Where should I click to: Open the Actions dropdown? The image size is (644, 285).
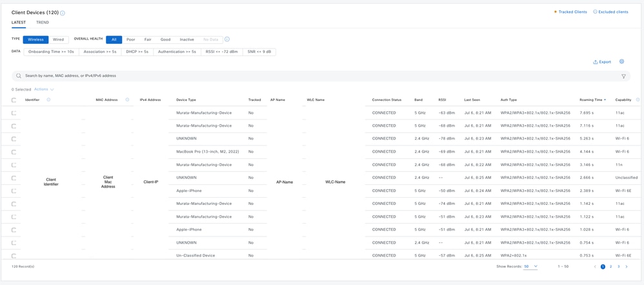(44, 89)
